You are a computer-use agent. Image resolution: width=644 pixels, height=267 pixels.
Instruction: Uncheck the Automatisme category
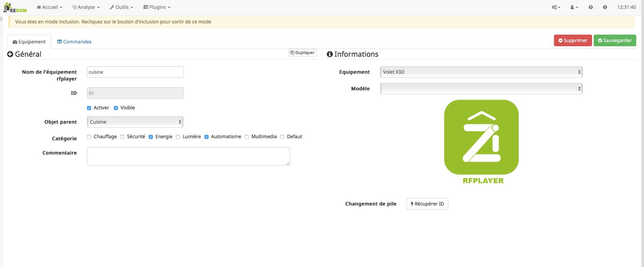[x=207, y=137]
